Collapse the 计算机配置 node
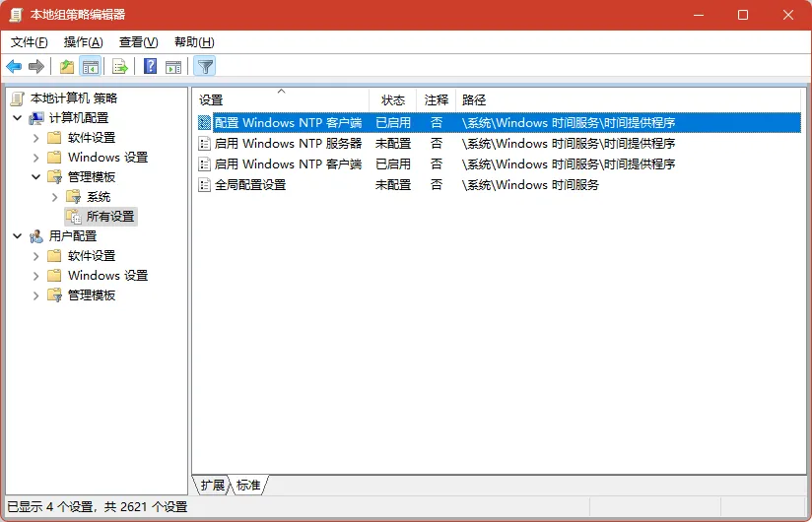812x522 pixels. pyautogui.click(x=18, y=118)
